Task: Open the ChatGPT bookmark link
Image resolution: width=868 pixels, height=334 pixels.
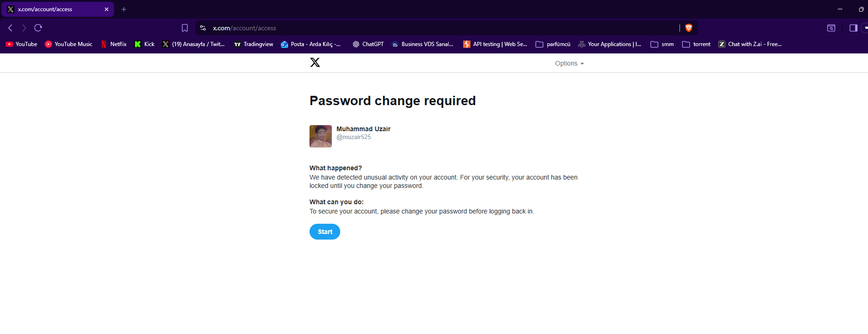Action: (368, 44)
